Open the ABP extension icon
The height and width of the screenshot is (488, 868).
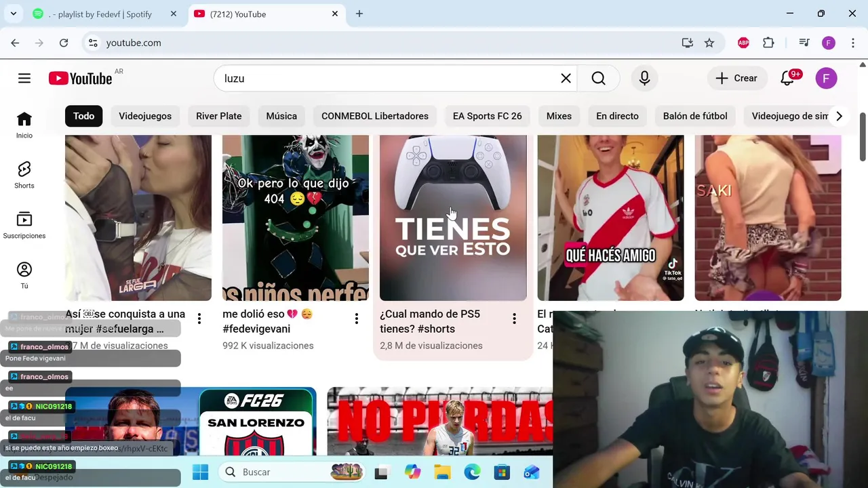(x=743, y=43)
